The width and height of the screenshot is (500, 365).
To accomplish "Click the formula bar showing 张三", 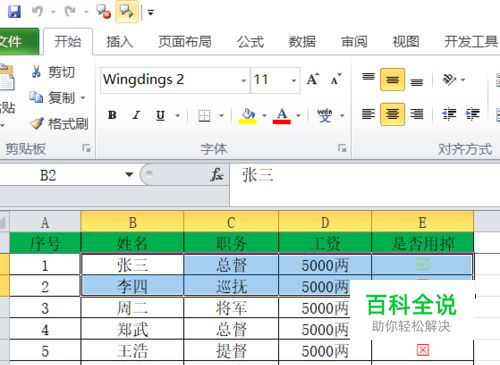I will pyautogui.click(x=365, y=184).
